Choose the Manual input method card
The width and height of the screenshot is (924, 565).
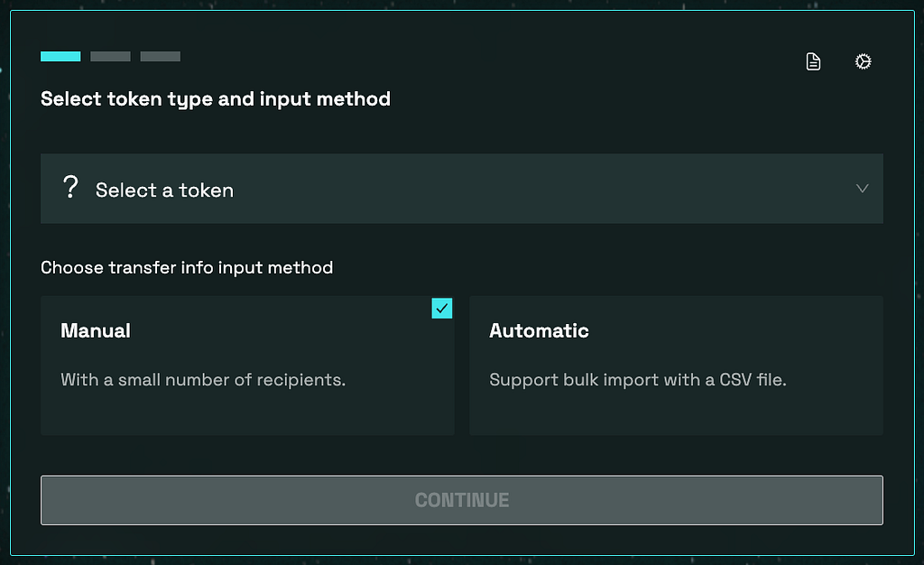pyautogui.click(x=247, y=366)
